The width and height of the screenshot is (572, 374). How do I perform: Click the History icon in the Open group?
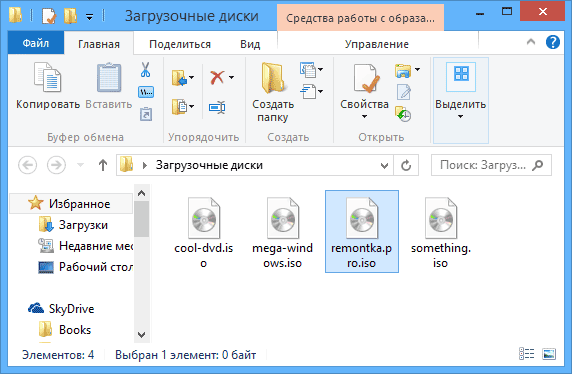coord(403,114)
